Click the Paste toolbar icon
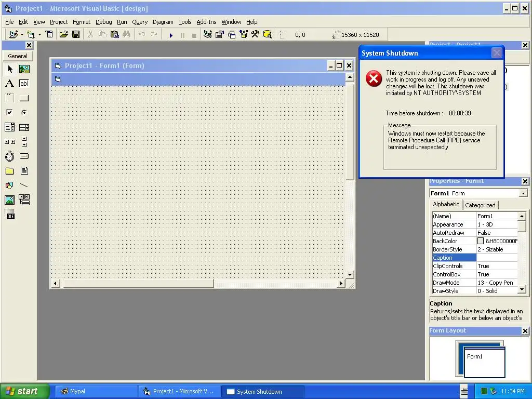 (x=115, y=34)
